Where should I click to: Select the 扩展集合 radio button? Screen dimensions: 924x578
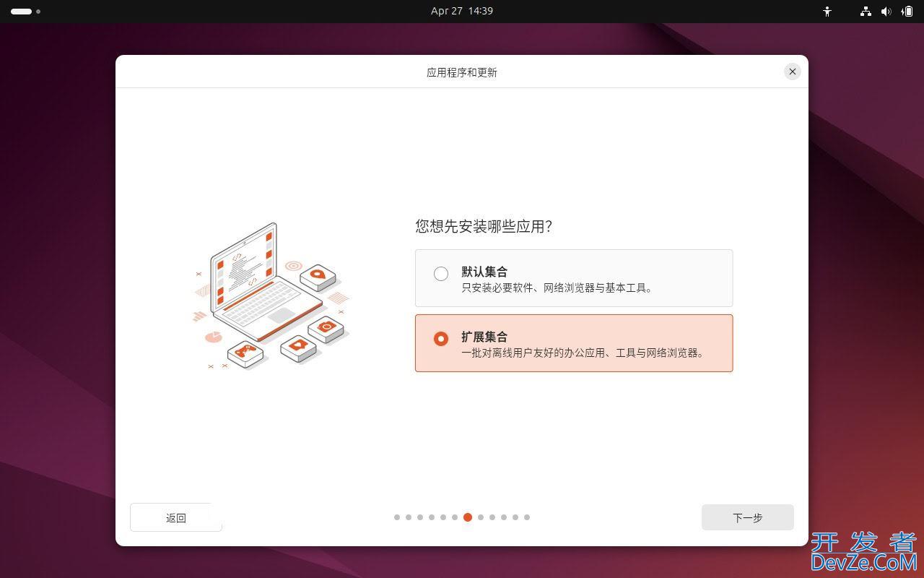[x=441, y=339]
